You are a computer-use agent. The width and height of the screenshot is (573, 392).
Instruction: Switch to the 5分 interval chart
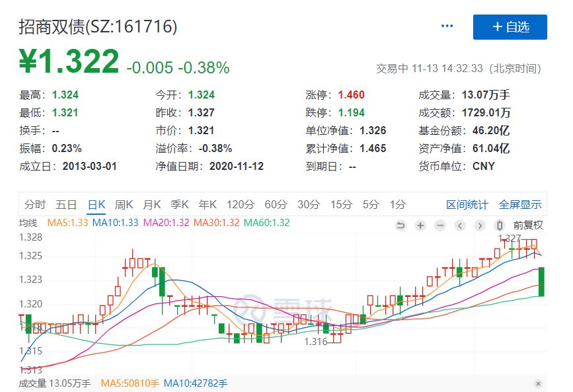[371, 204]
